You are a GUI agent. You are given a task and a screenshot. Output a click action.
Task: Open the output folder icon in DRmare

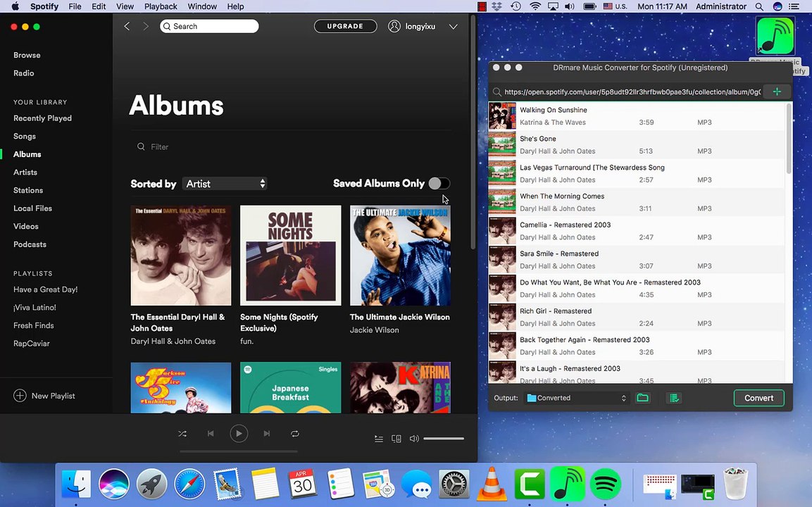(x=643, y=398)
